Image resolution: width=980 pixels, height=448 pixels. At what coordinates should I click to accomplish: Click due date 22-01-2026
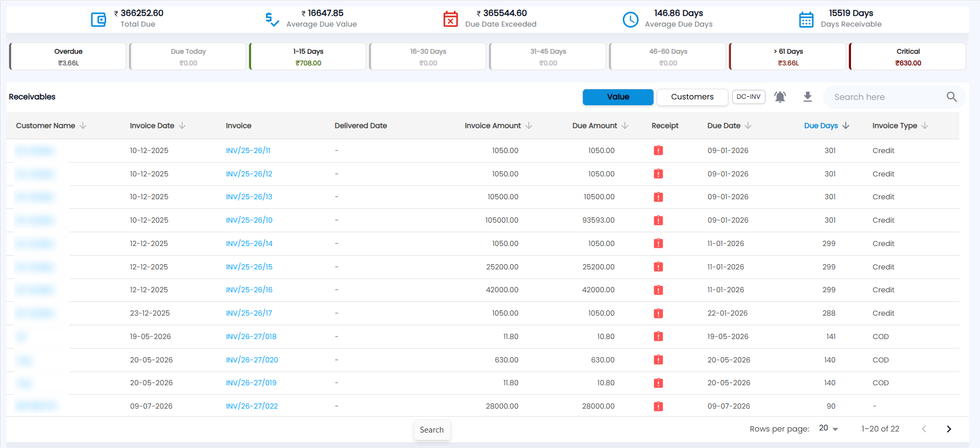pyautogui.click(x=727, y=313)
